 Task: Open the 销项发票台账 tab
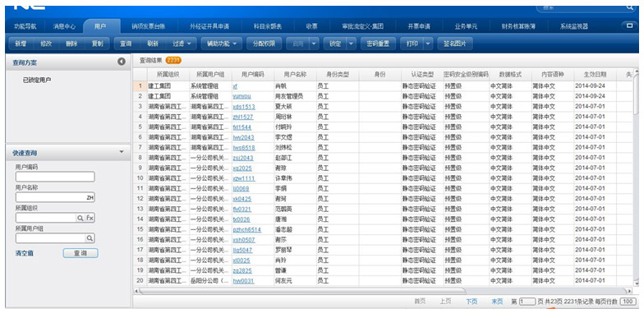(148, 26)
